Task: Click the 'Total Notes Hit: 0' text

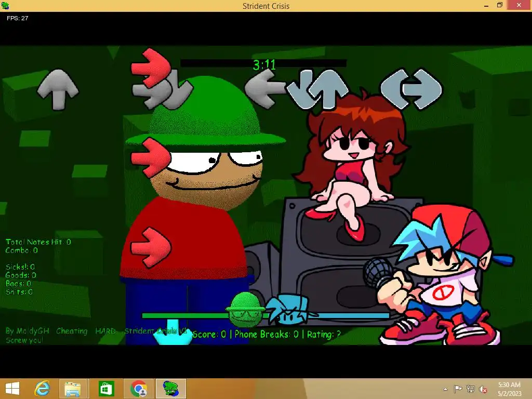Action: [38, 242]
